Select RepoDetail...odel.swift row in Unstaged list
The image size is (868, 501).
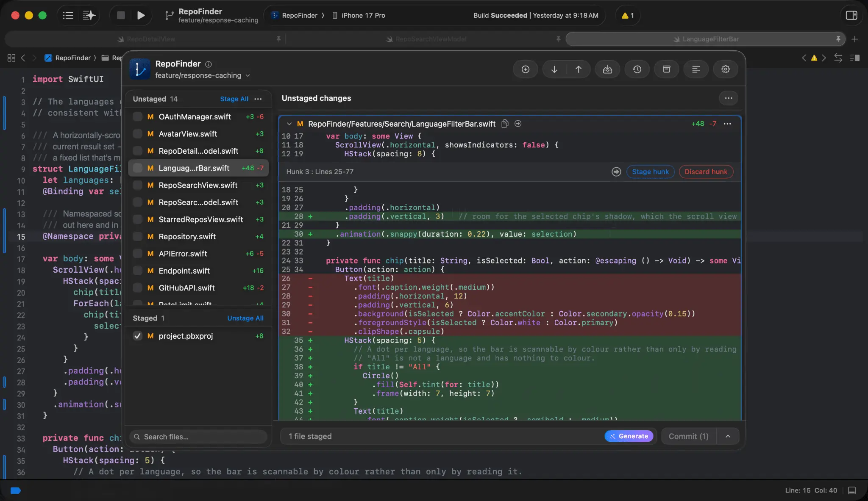click(198, 151)
